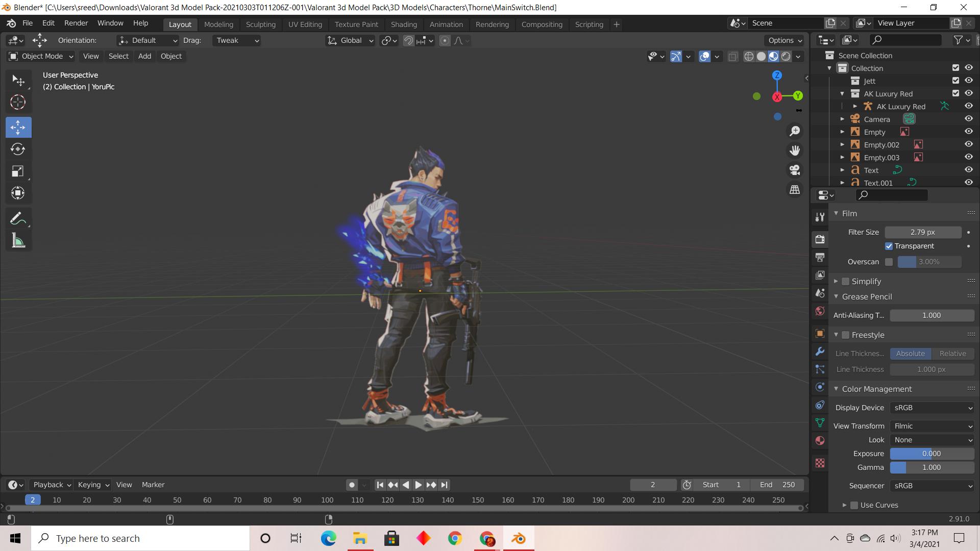Select the Cursor tool in toolbar
The width and height of the screenshot is (980, 551).
(x=18, y=103)
